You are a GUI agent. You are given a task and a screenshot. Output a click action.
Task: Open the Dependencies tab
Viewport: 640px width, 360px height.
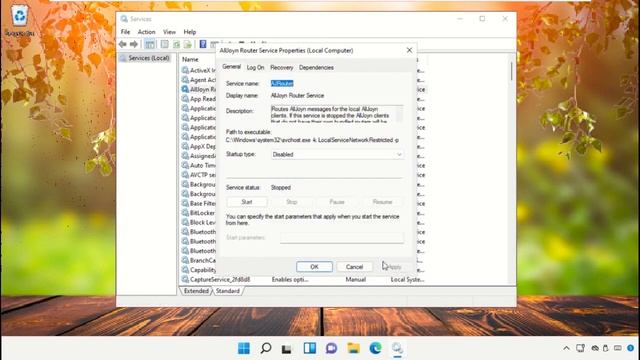[316, 67]
